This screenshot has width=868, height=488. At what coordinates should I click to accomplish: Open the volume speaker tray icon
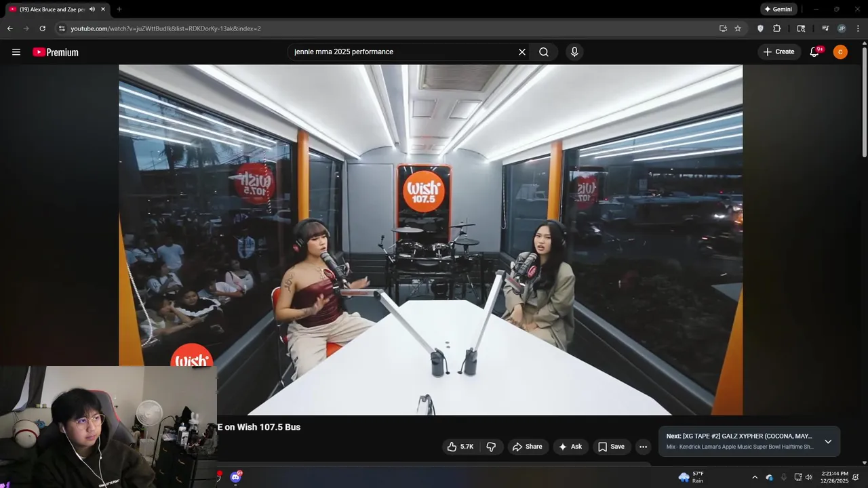point(808,477)
